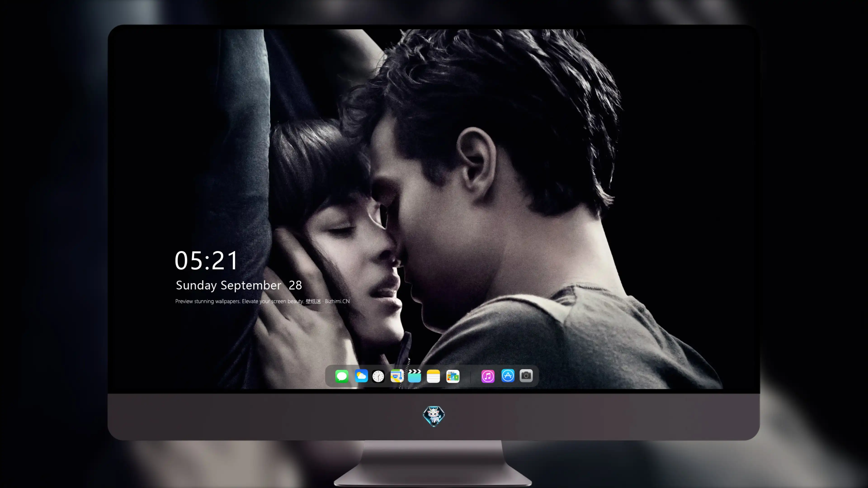868x488 pixels.
Task: Open the App Store in the dock
Action: coord(508,376)
